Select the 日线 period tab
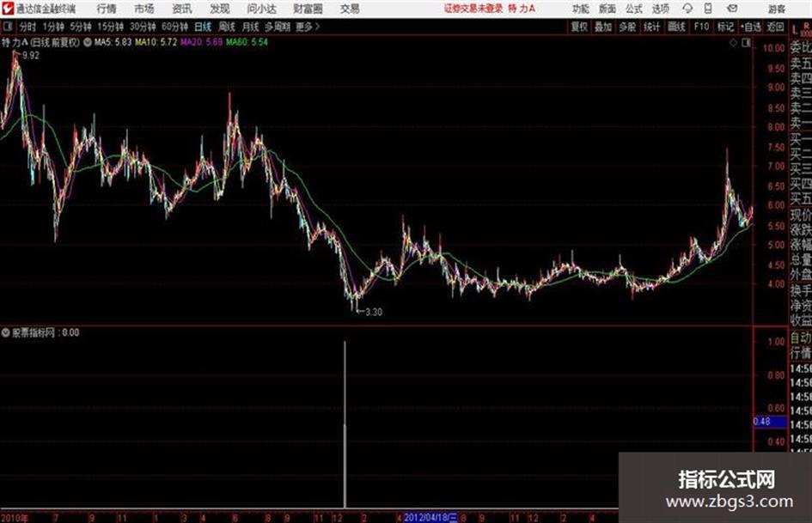Image resolution: width=812 pixels, height=523 pixels. (203, 27)
